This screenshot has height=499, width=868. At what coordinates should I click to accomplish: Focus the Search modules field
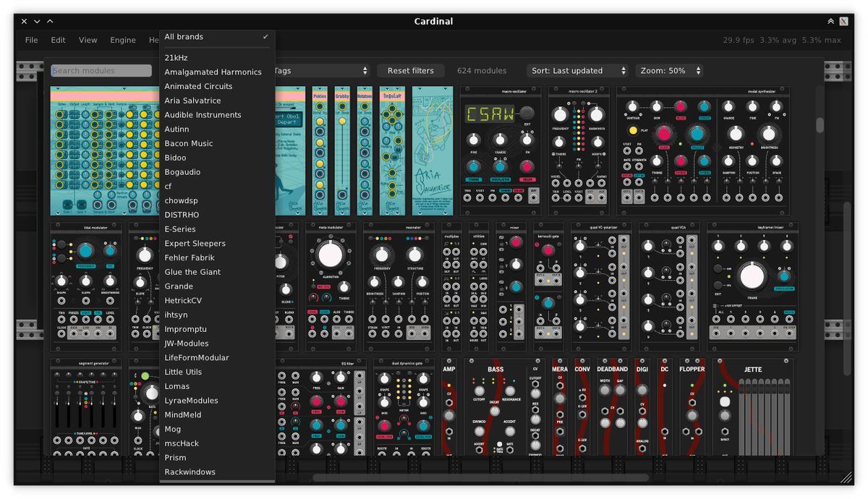point(101,71)
